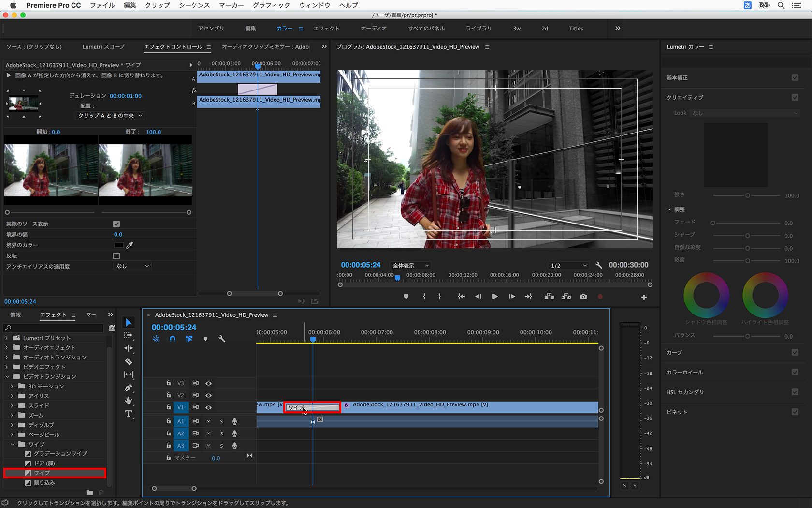Select the Pen tool

coord(129,388)
